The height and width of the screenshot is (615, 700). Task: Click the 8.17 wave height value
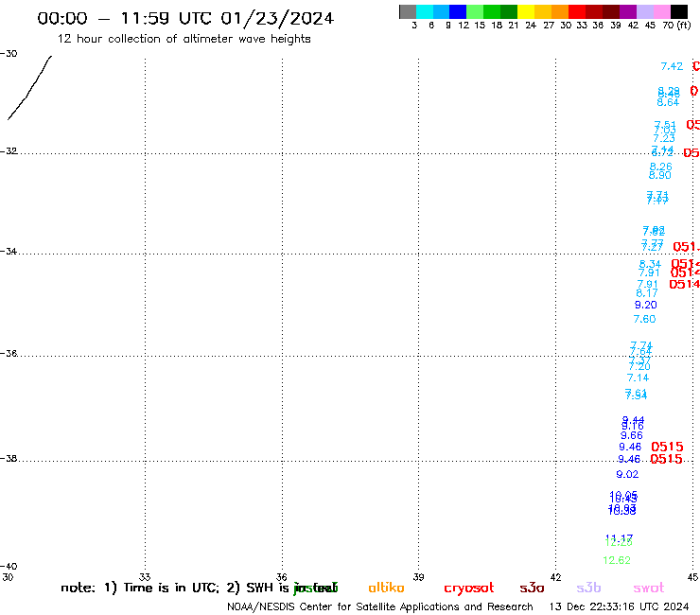[x=647, y=293]
